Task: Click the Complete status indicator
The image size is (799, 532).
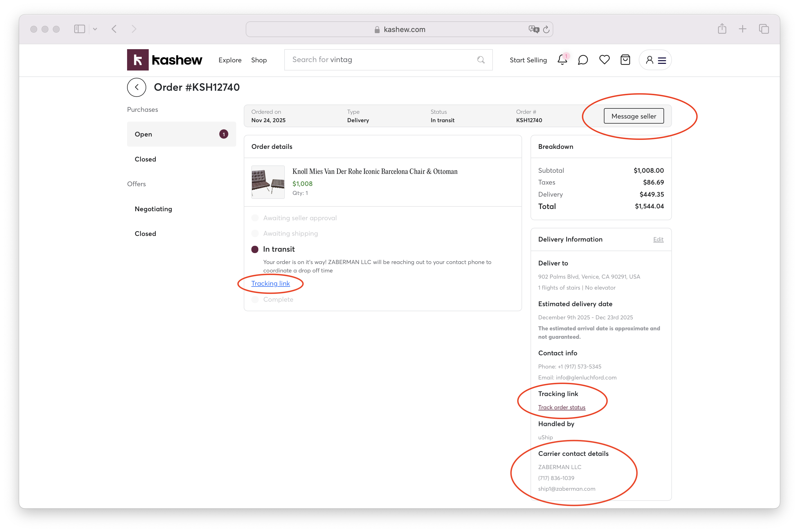Action: 255,299
